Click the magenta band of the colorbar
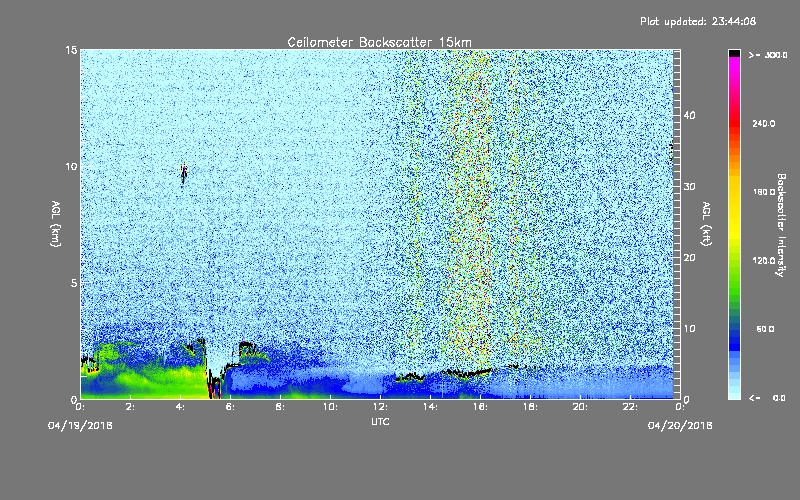Viewport: 800px width, 500px height. 734,64
